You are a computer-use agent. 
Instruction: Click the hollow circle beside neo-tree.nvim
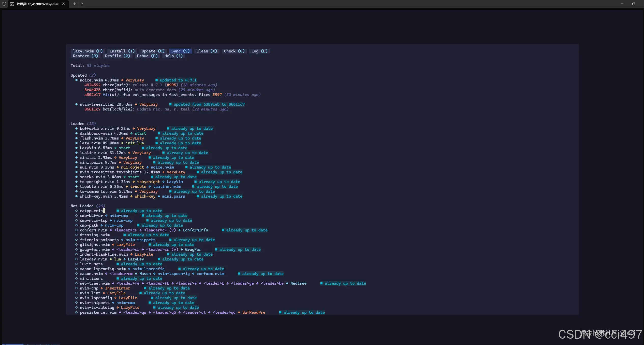click(76, 283)
